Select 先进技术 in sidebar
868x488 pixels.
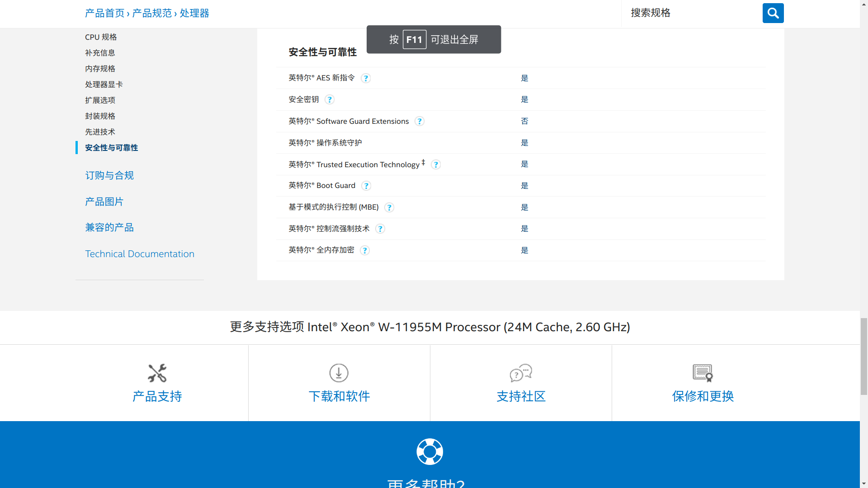click(x=100, y=132)
